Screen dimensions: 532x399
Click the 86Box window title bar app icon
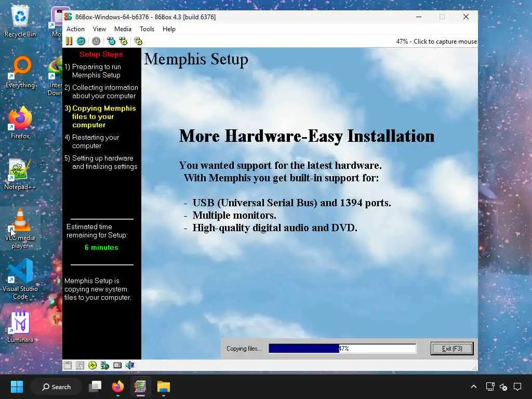pyautogui.click(x=68, y=17)
